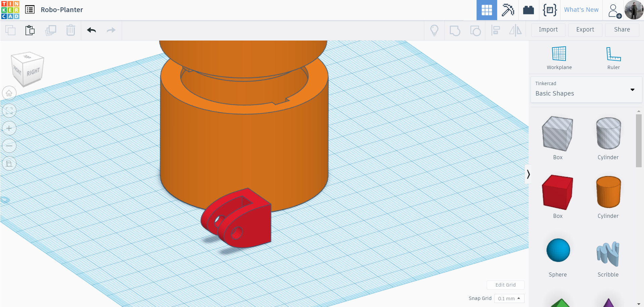
Task: Click the What's New link
Action: point(581,10)
